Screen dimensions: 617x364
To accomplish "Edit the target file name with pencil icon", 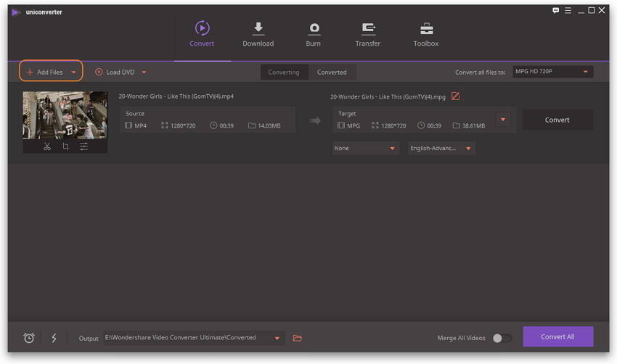I will pyautogui.click(x=455, y=96).
